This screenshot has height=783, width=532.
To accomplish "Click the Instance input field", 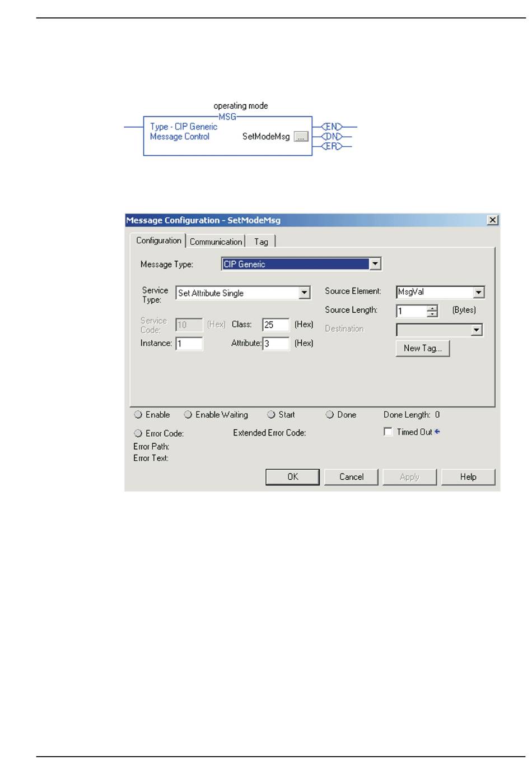I will coord(189,344).
